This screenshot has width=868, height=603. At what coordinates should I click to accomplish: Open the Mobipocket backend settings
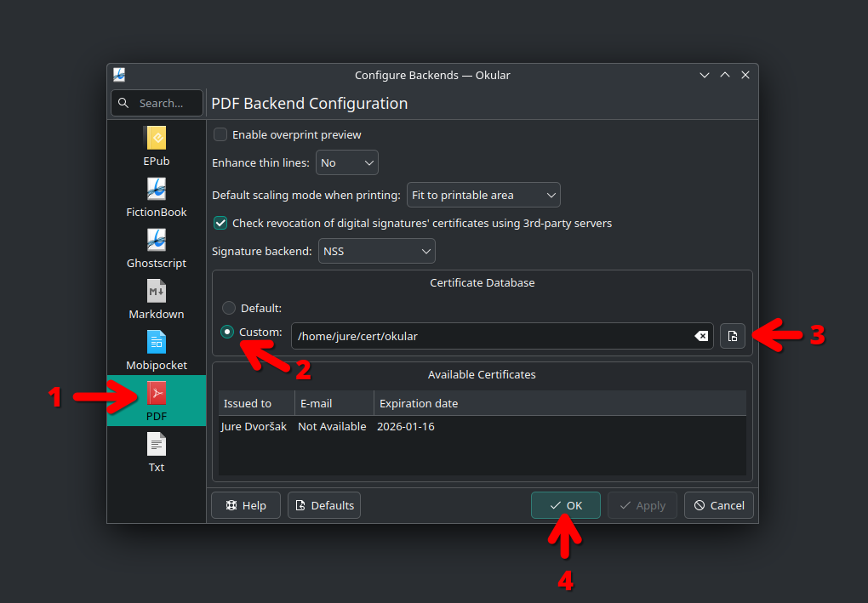coord(156,343)
